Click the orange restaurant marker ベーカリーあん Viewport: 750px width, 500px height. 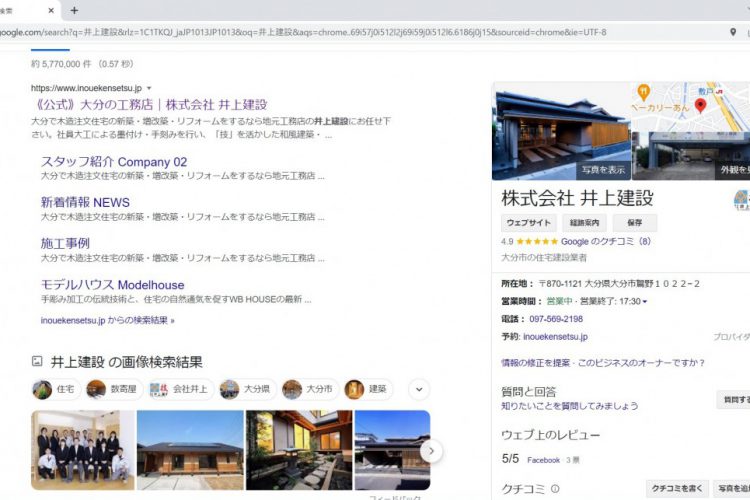644,92
